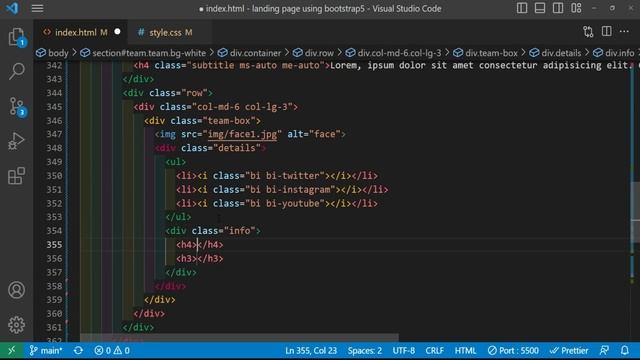Click Ln 355, Col 23 position
This screenshot has height=360, width=640.
(311, 351)
